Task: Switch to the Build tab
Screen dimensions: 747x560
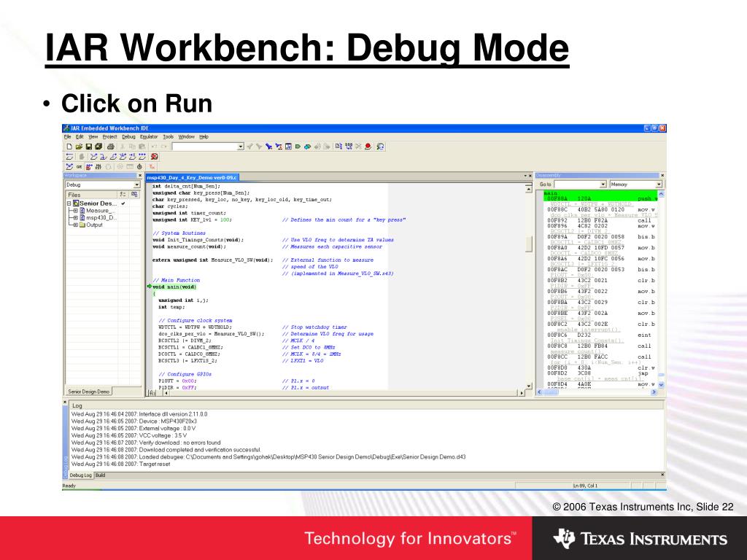Action: [100, 475]
